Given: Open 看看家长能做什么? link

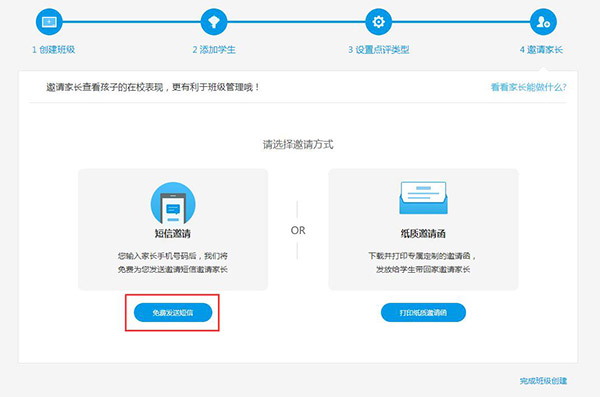Looking at the screenshot, I should pos(528,87).
